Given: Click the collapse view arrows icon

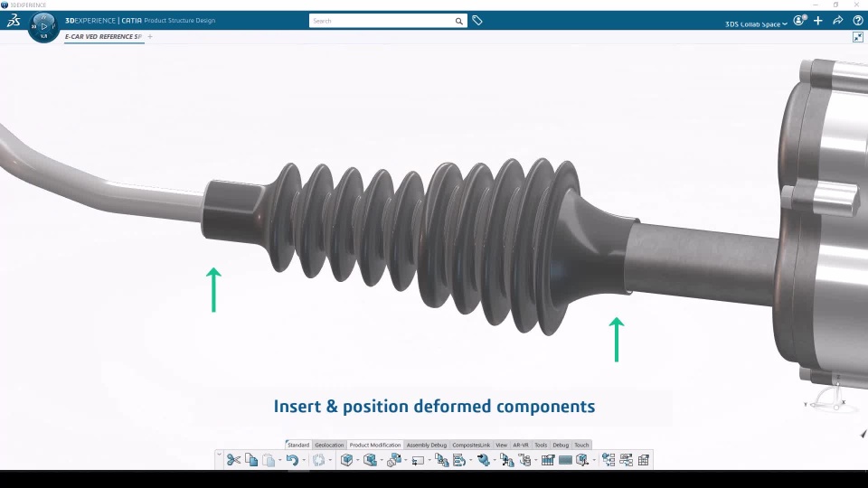Looking at the screenshot, I should 857,37.
